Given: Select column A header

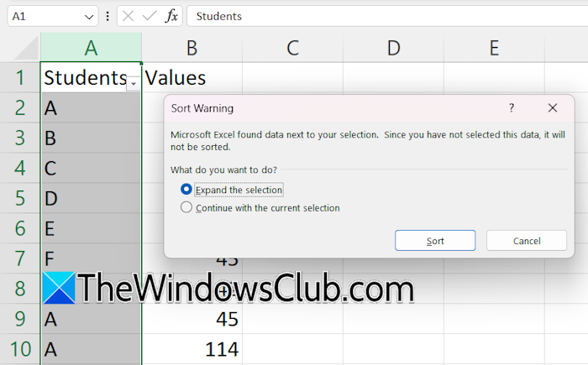Looking at the screenshot, I should pos(91,48).
